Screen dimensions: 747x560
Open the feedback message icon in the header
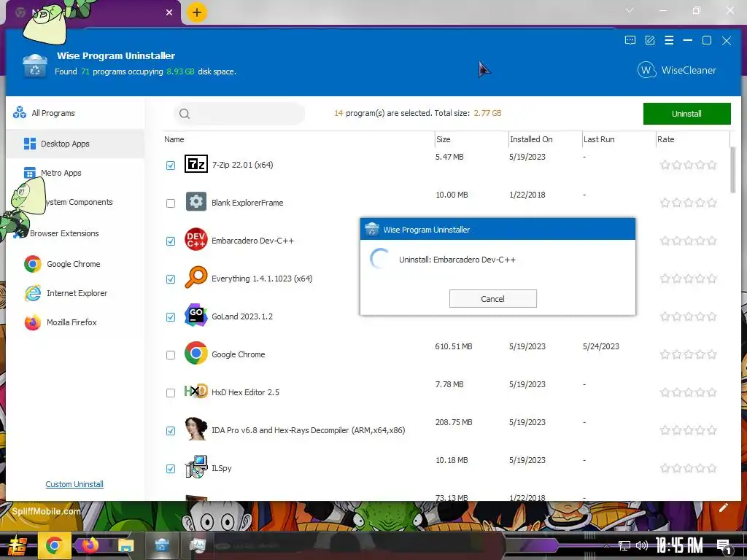click(630, 41)
